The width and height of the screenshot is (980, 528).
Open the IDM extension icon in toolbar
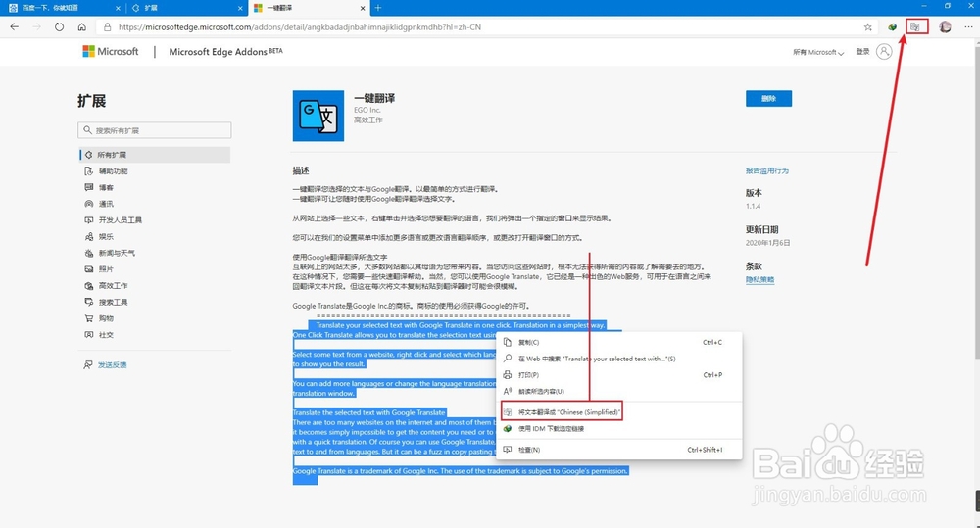click(x=893, y=26)
